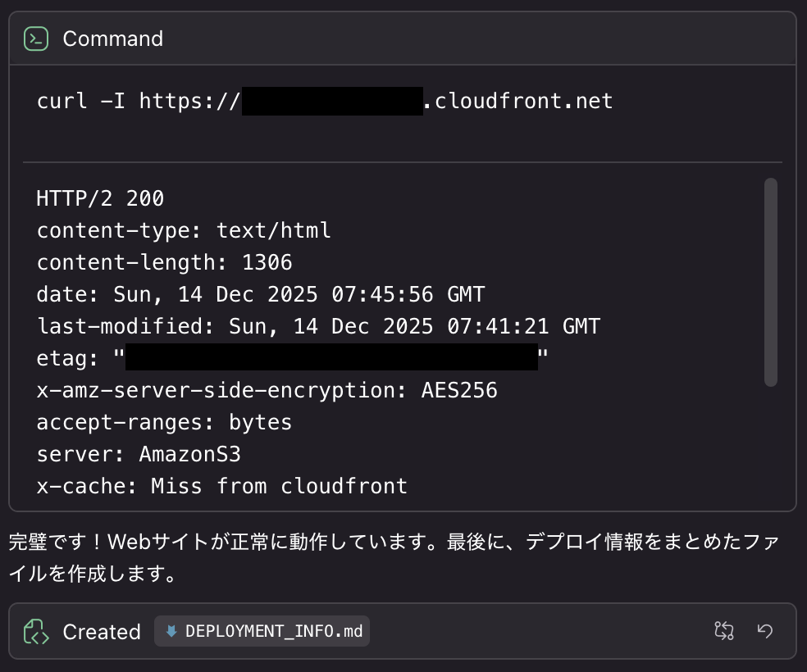Revert file creation with undo arrow icon
The height and width of the screenshot is (672, 807).
pos(765,630)
